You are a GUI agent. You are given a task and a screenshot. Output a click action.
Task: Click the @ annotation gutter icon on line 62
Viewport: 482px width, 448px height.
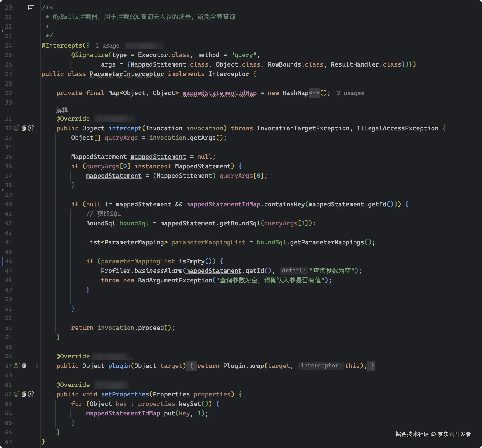[31, 394]
